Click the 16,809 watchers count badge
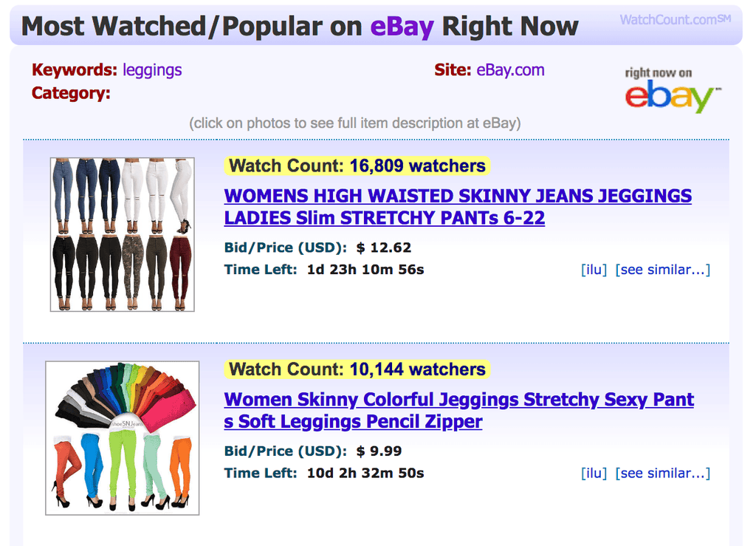Image resolution: width=756 pixels, height=546 pixels. tap(357, 166)
